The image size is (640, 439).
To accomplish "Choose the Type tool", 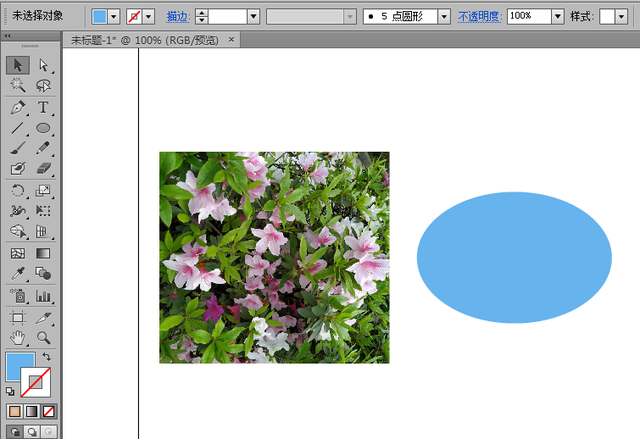I will pos(43,107).
